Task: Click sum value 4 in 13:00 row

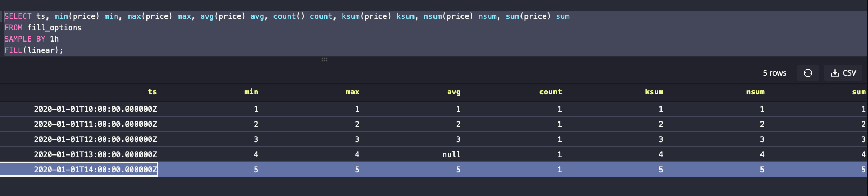Action: (863, 154)
